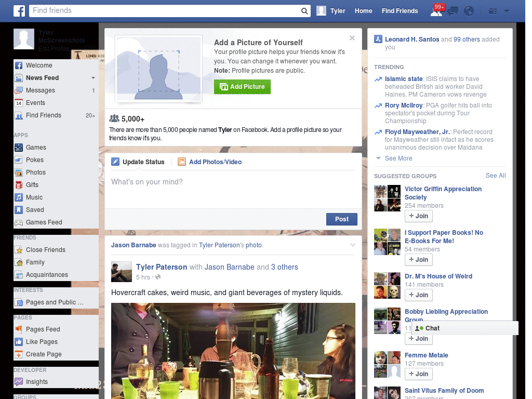Open Floyd Mayweather, Jr. trending topic

pyautogui.click(x=417, y=131)
